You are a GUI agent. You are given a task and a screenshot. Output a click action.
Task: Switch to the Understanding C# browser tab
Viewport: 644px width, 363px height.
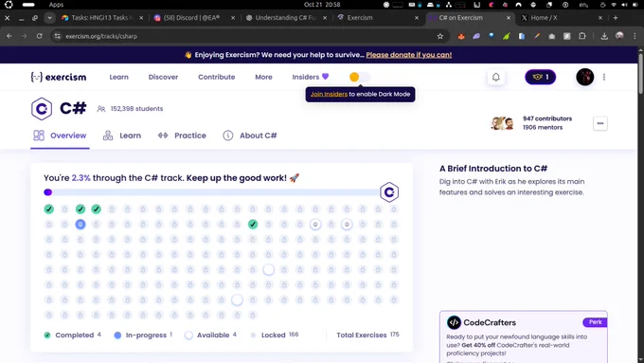(x=286, y=18)
